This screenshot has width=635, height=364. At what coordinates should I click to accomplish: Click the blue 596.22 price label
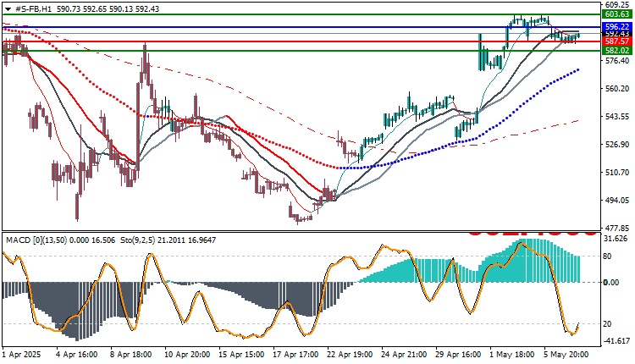click(616, 27)
